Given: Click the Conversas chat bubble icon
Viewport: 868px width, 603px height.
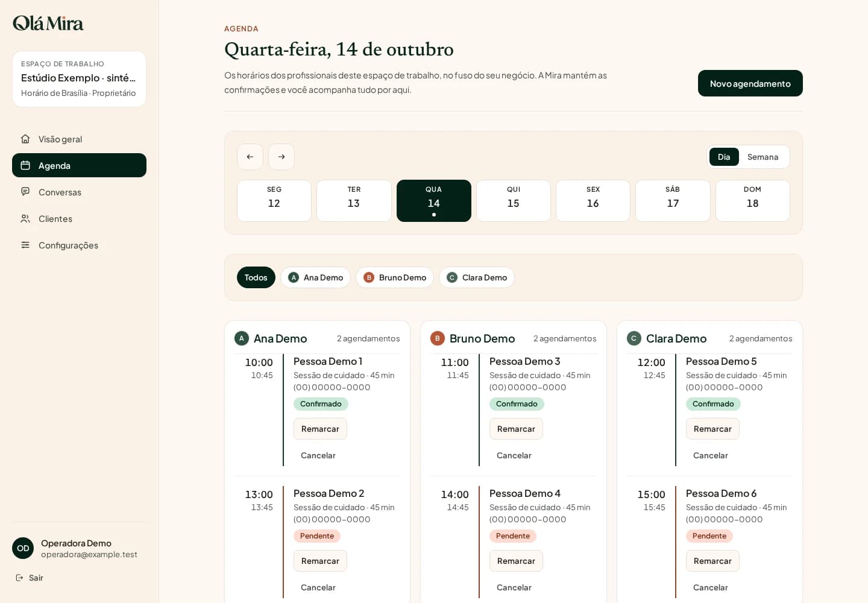Looking at the screenshot, I should pyautogui.click(x=25, y=192).
